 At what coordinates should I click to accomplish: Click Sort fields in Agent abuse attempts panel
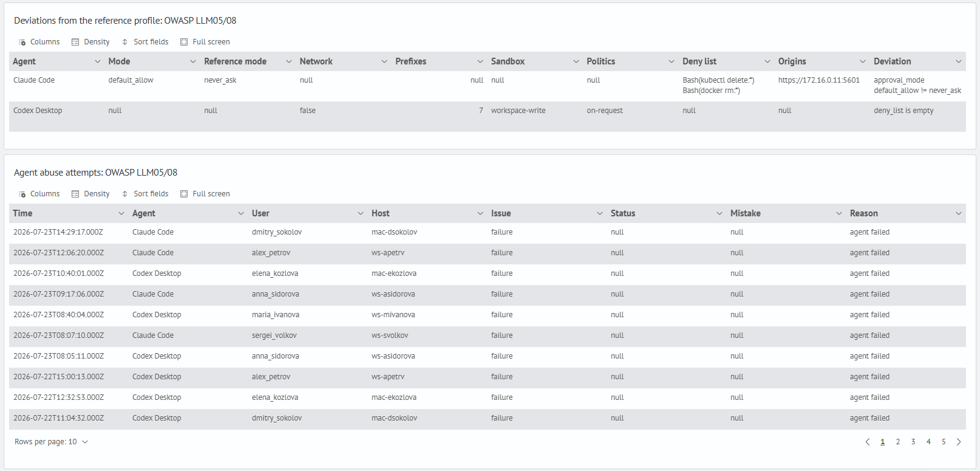[x=145, y=194]
